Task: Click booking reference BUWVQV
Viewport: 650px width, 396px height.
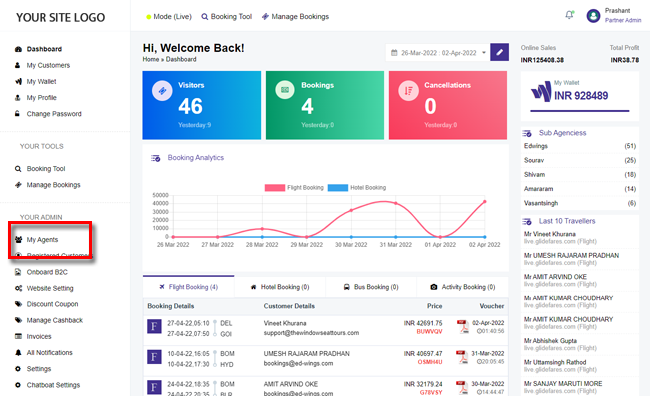Action: 429,332
